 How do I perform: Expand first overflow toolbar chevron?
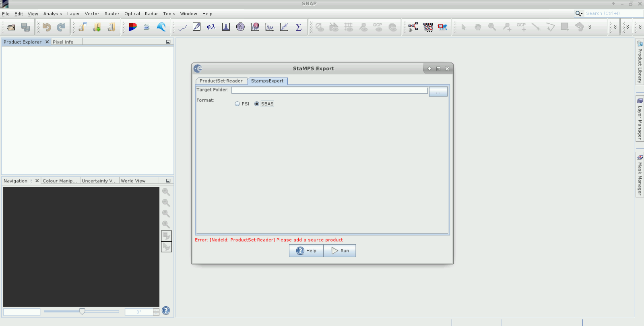(x=615, y=27)
